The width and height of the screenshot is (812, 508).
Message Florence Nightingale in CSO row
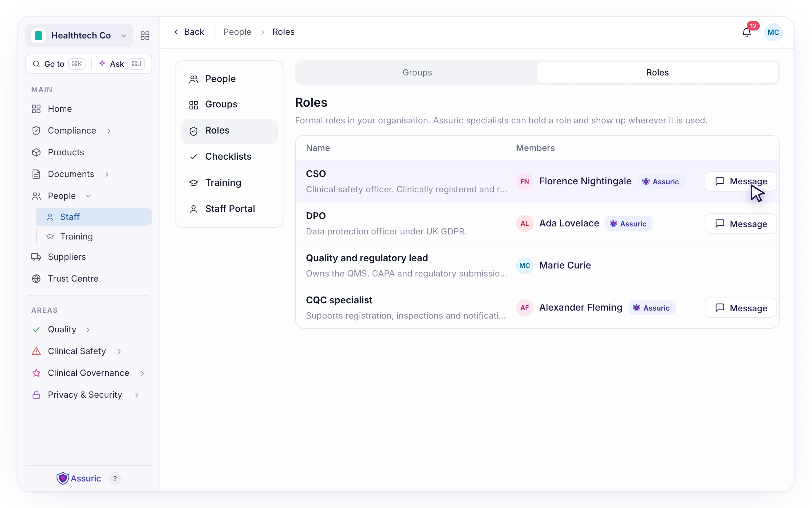point(741,181)
